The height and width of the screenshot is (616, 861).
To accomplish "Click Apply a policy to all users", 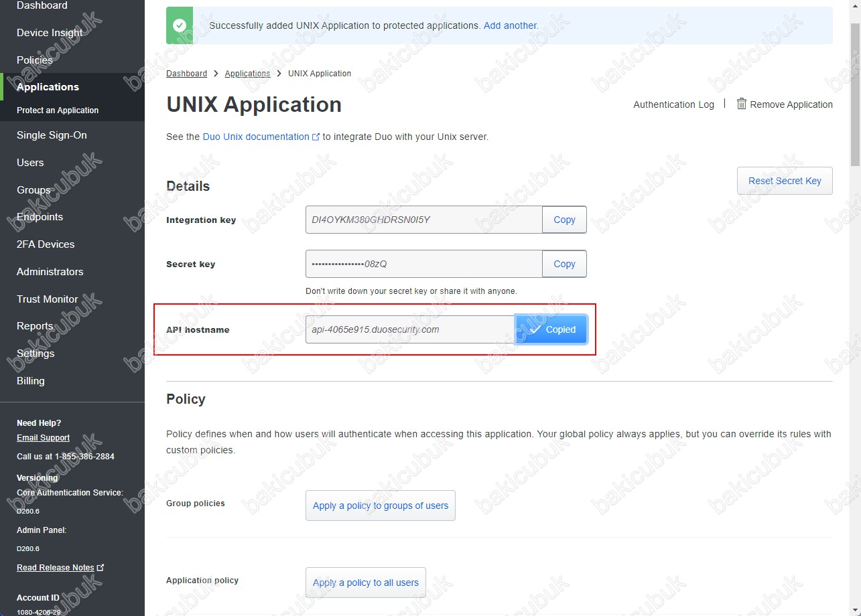I will click(366, 583).
